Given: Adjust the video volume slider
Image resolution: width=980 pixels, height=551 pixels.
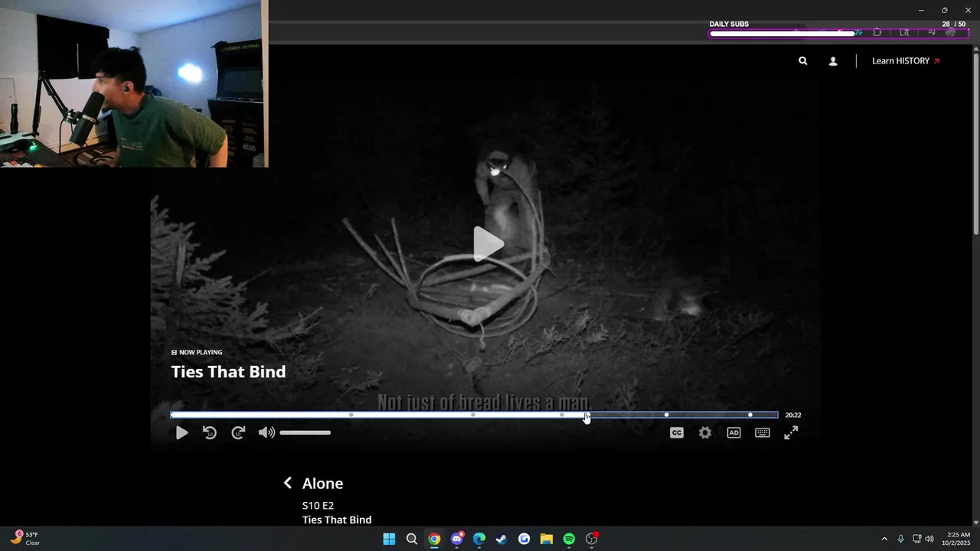Looking at the screenshot, I should click(x=305, y=433).
